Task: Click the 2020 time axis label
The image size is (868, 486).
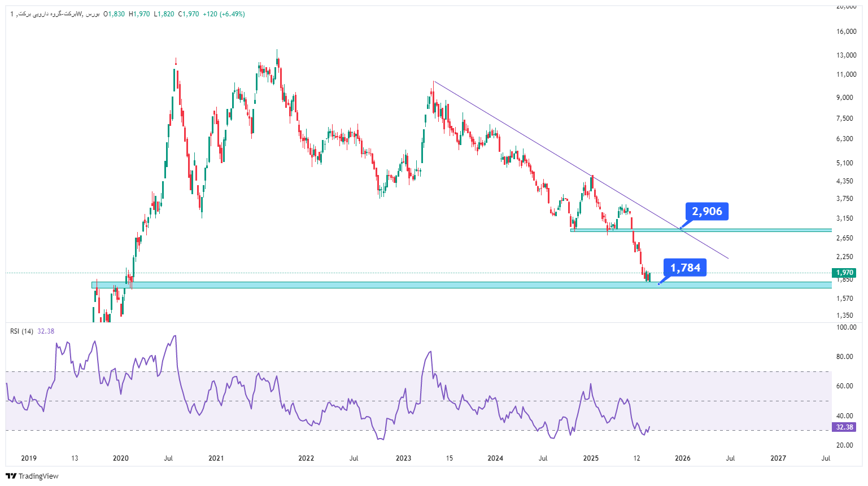Action: point(121,458)
